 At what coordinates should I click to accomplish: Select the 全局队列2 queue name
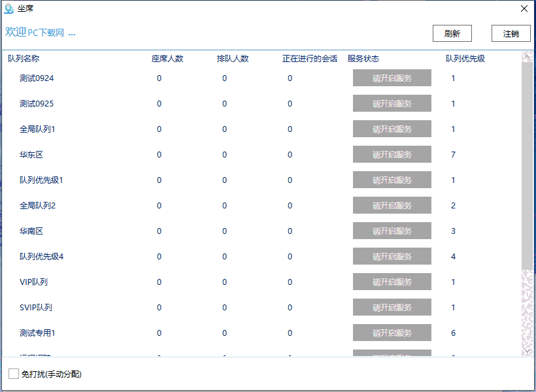point(37,205)
